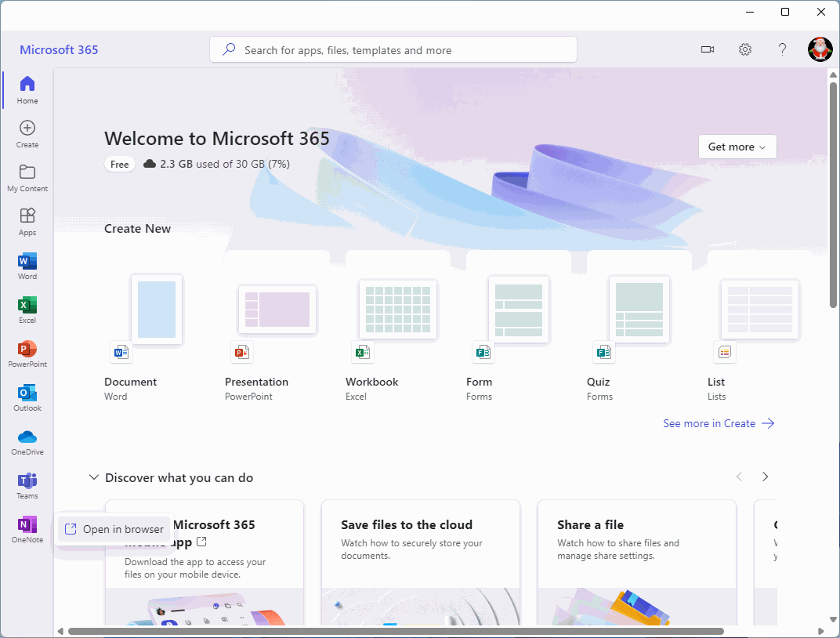Viewport: 840px width, 638px height.
Task: Open My Content folder in sidebar
Action: tap(27, 178)
